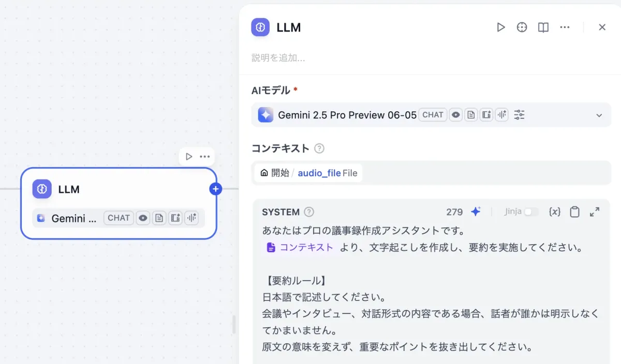Open the help book icon in panel header
The height and width of the screenshot is (364, 621).
point(543,27)
